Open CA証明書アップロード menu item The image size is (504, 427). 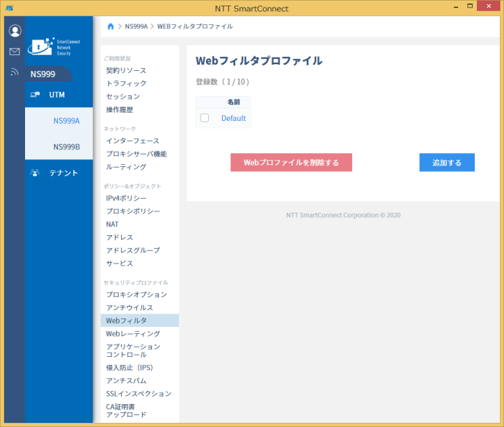click(x=126, y=410)
